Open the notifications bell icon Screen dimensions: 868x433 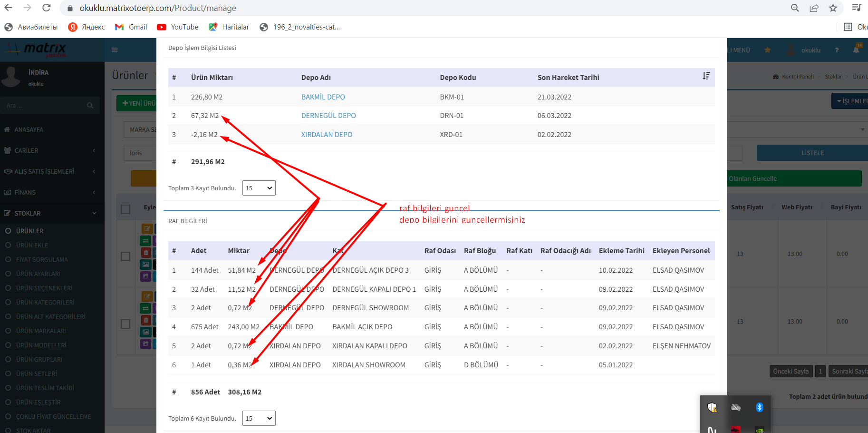tap(856, 49)
